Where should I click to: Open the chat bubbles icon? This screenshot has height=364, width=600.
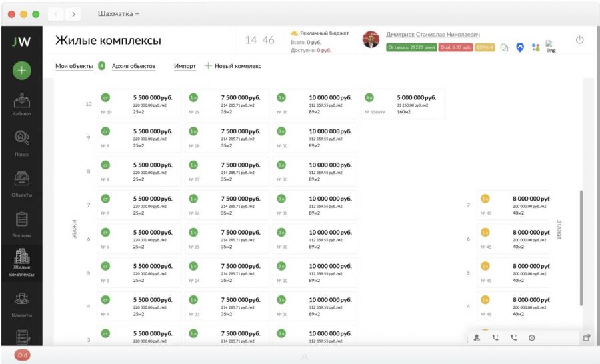pyautogui.click(x=505, y=47)
